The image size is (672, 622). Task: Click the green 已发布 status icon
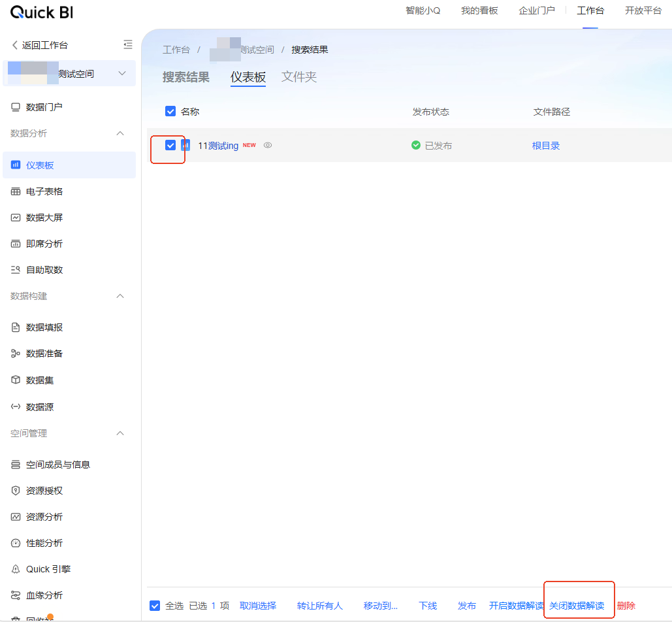[416, 145]
